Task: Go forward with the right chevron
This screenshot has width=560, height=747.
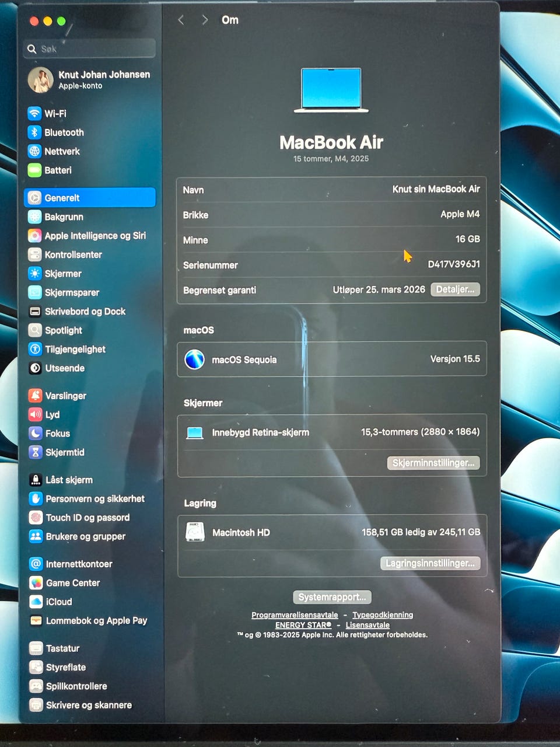Action: pyautogui.click(x=204, y=20)
